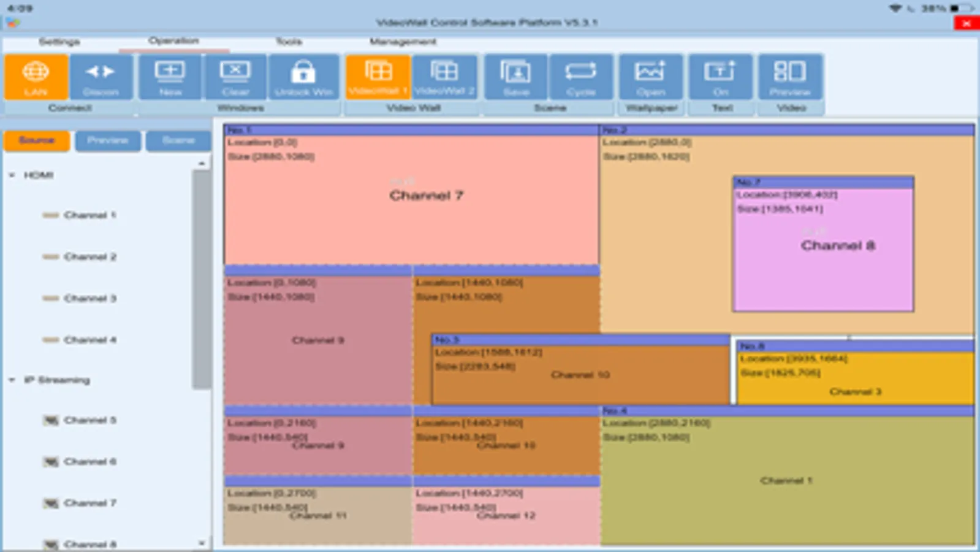This screenshot has height=552, width=980.
Task: Click the Channel 7 streaming icon
Action: pyautogui.click(x=51, y=503)
